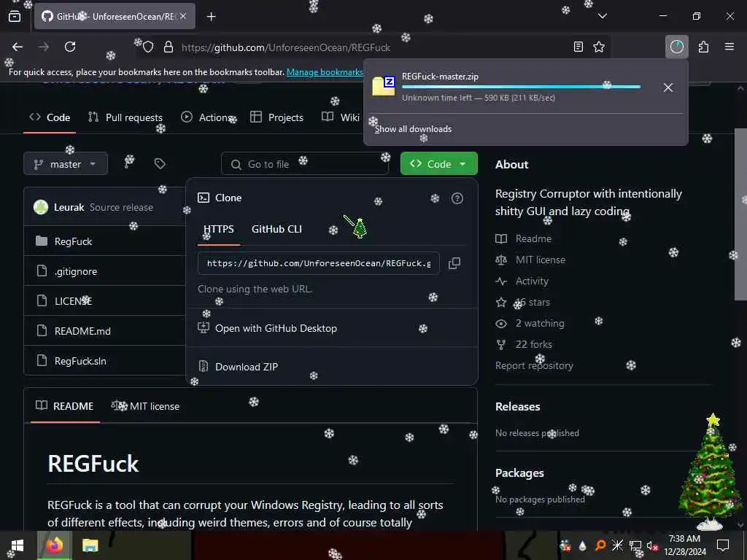The image size is (747, 560).
Task: Open the Wiki tab
Action: click(340, 117)
